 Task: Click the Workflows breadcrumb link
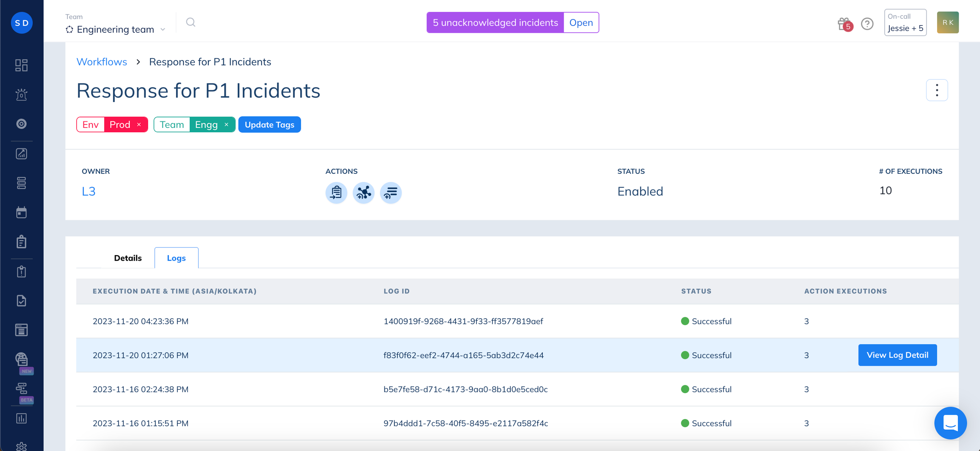(x=102, y=62)
